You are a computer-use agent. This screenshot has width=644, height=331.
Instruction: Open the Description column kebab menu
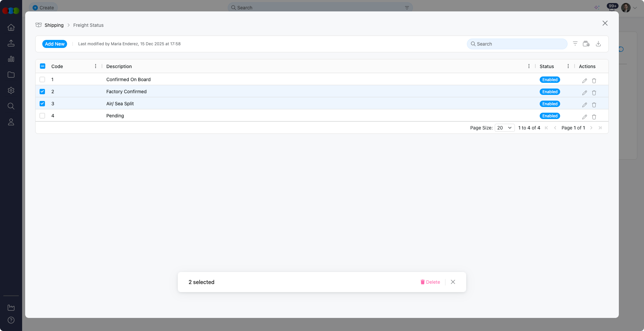coord(529,66)
